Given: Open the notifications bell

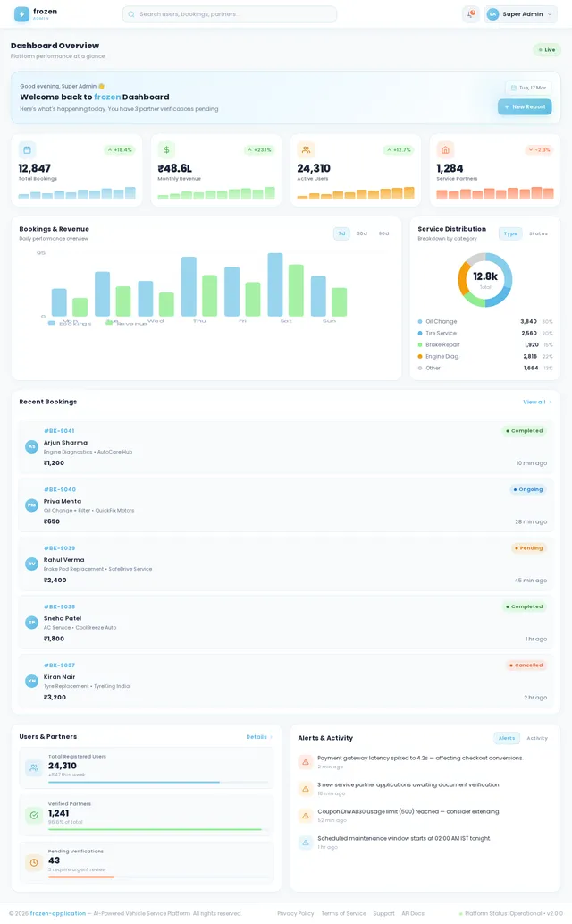Looking at the screenshot, I should click(x=471, y=14).
